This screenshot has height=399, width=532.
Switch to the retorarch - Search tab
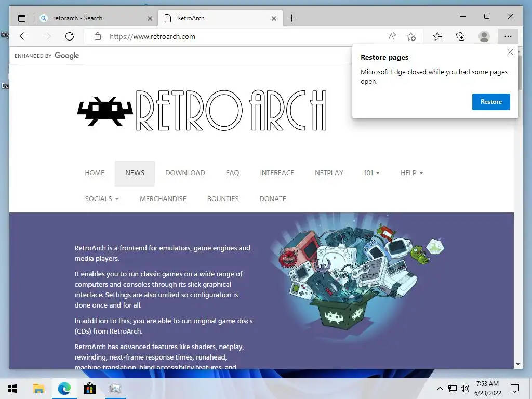(x=96, y=18)
